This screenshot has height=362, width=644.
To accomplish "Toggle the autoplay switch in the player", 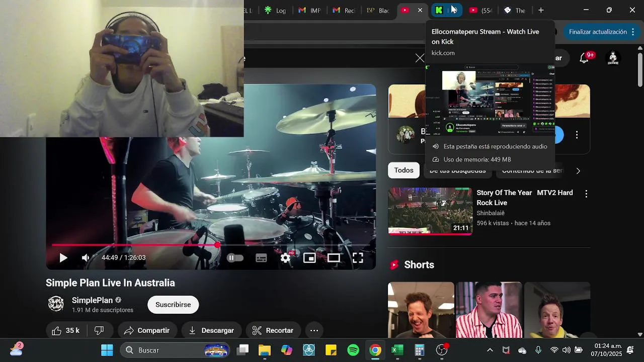I will (x=235, y=258).
